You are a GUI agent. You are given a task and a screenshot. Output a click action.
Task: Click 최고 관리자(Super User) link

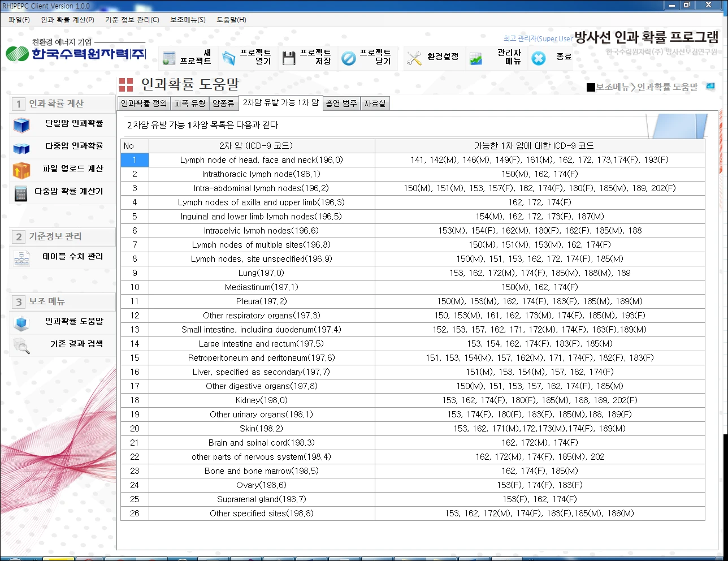pos(538,38)
